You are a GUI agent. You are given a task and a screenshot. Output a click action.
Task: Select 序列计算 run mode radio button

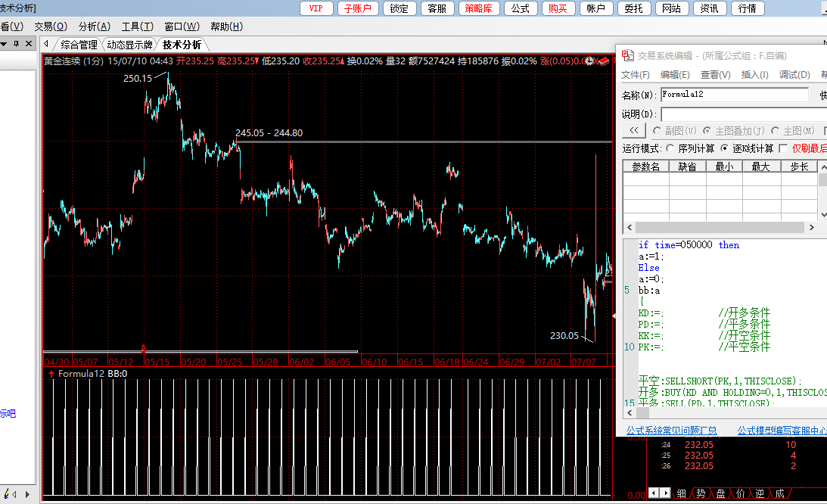pyautogui.click(x=670, y=148)
